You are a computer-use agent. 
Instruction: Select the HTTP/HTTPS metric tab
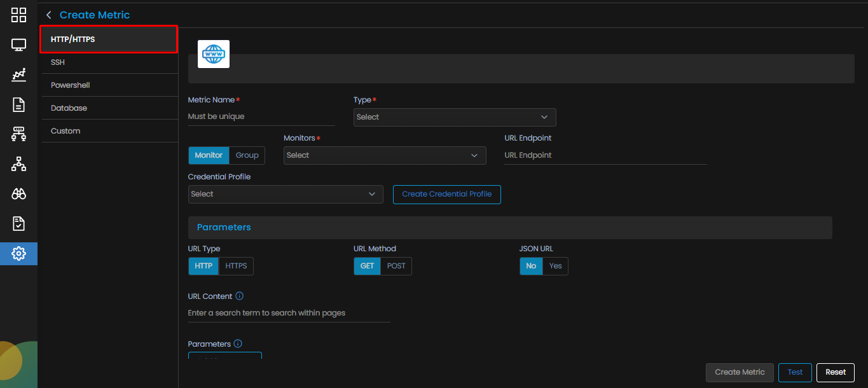[x=109, y=39]
